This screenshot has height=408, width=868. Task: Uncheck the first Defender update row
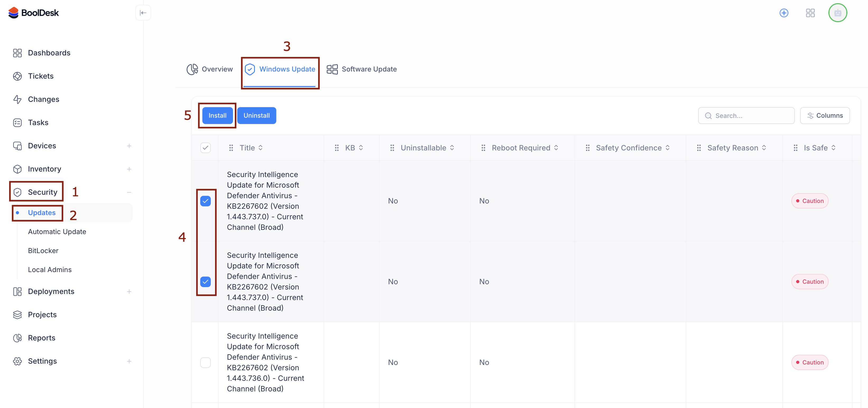pos(205,201)
